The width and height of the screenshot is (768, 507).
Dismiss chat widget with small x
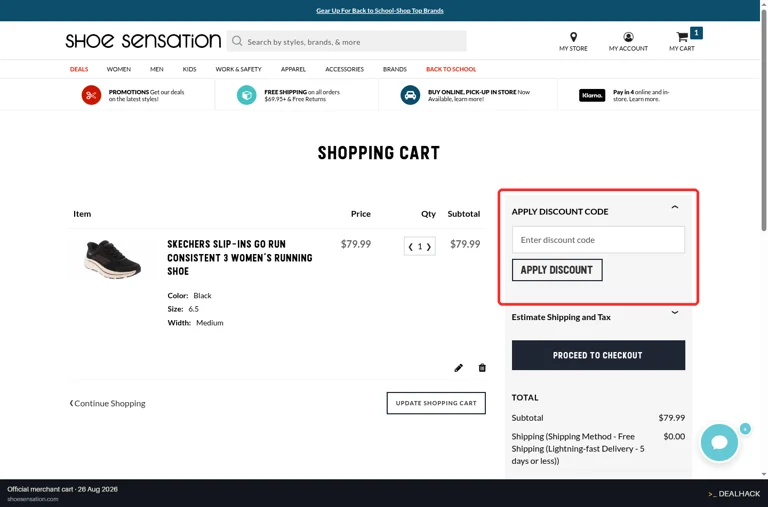click(745, 429)
